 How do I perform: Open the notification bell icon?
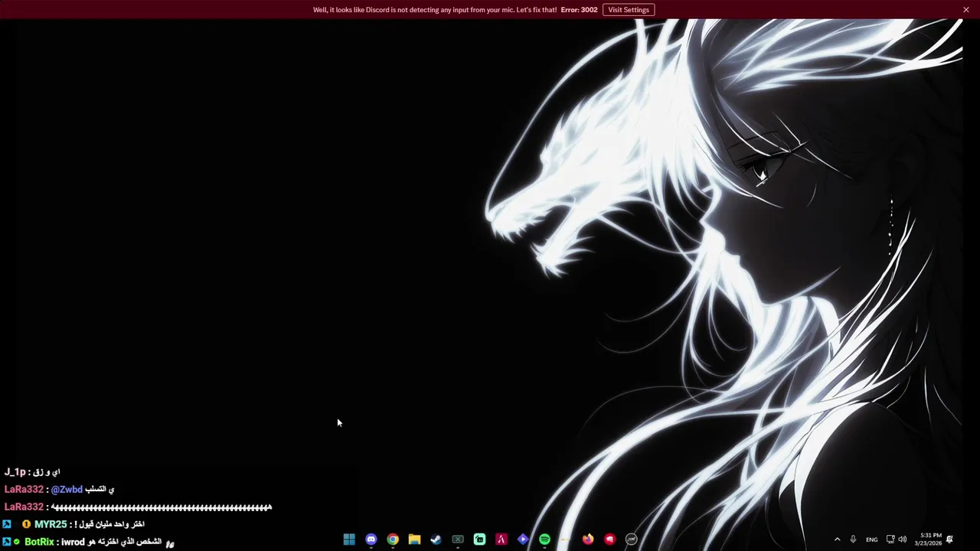949,540
